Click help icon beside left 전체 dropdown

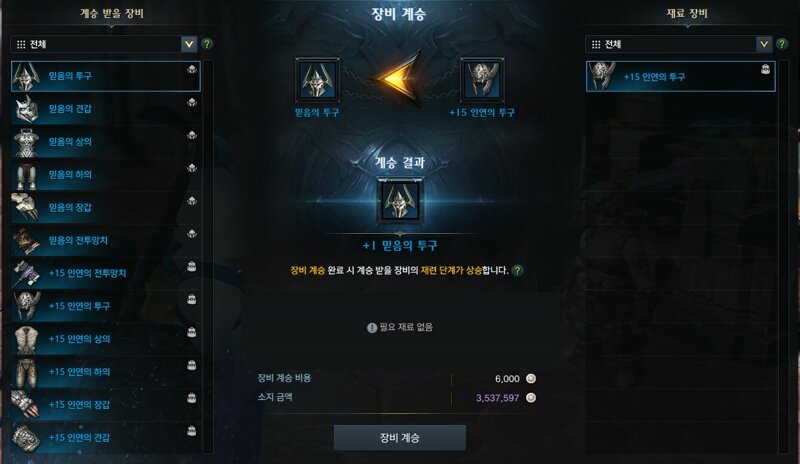click(x=207, y=44)
